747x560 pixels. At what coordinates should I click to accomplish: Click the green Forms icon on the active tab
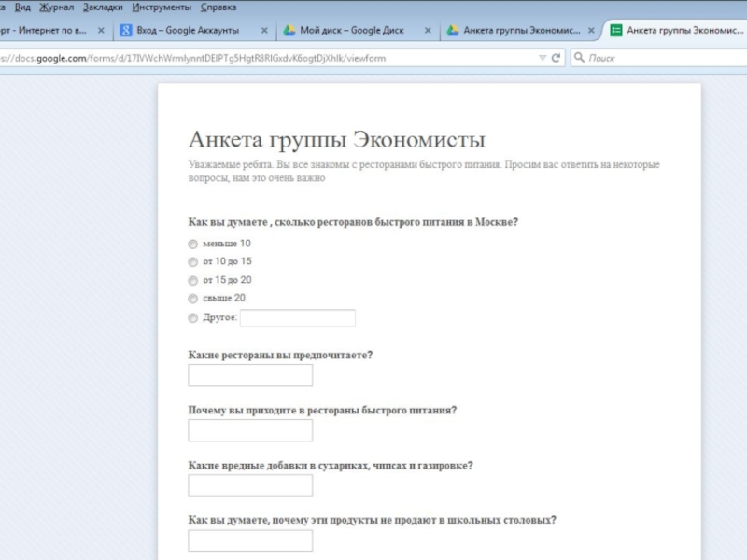[x=616, y=31]
